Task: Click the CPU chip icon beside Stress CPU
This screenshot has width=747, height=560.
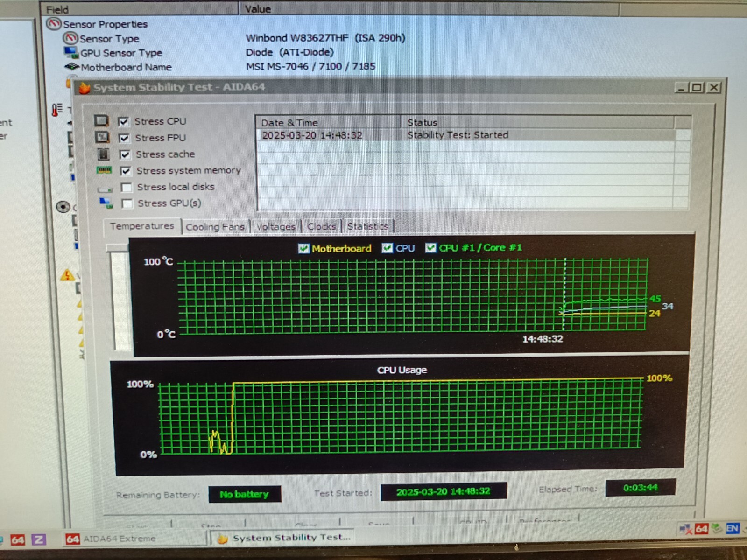Action: (x=101, y=121)
